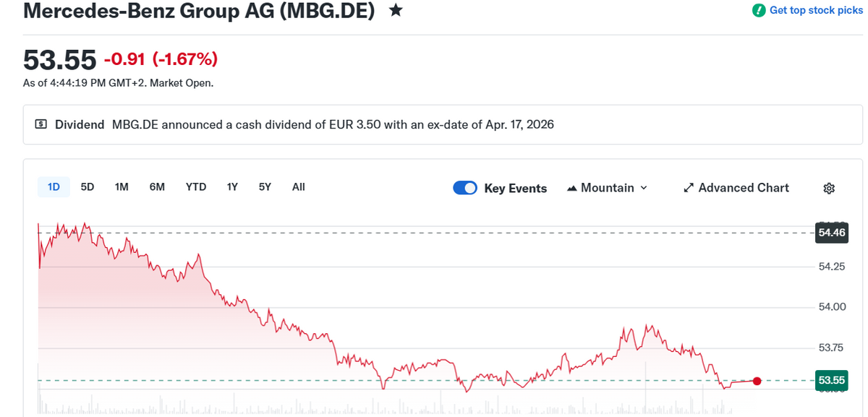This screenshot has height=417, width=868.
Task: Select the 6M chart range
Action: click(157, 186)
